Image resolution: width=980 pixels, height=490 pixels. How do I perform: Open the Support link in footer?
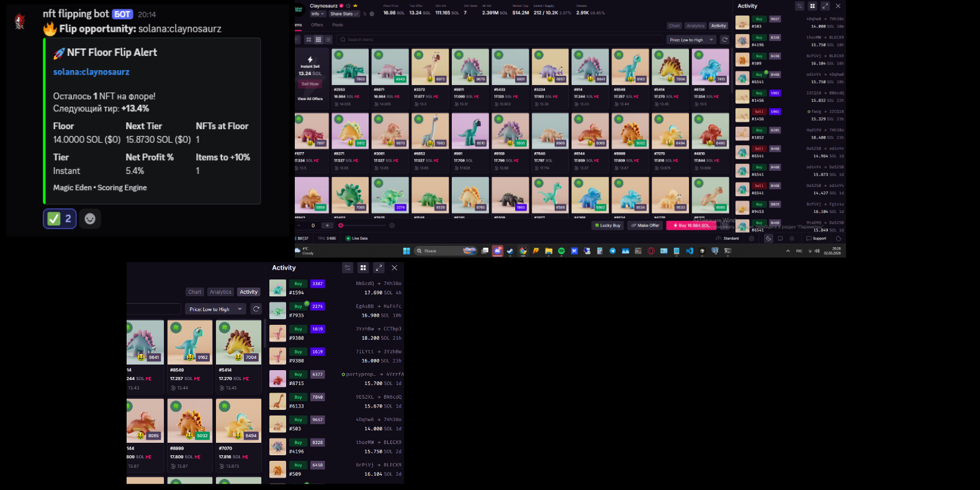click(x=817, y=238)
